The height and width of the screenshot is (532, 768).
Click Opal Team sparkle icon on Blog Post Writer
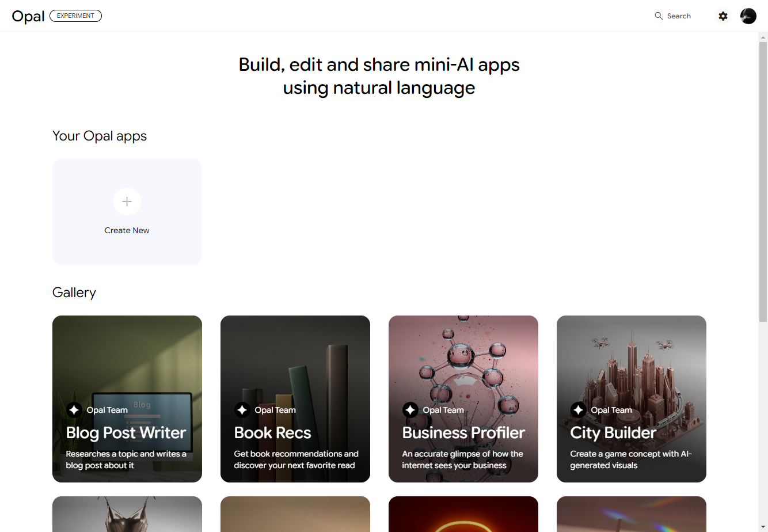tap(74, 410)
